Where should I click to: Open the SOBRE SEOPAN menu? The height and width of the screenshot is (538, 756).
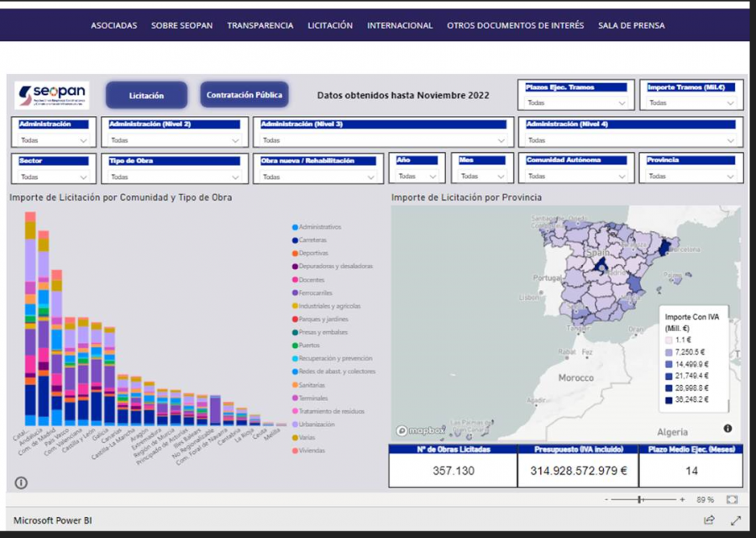tap(181, 25)
